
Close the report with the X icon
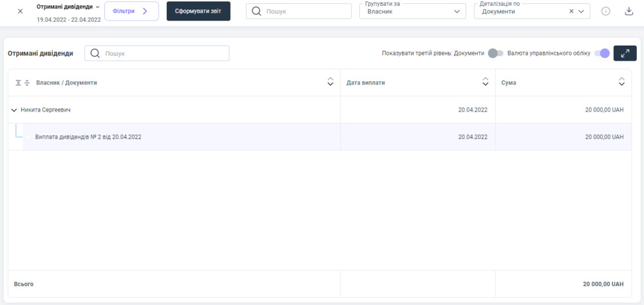[x=20, y=11]
